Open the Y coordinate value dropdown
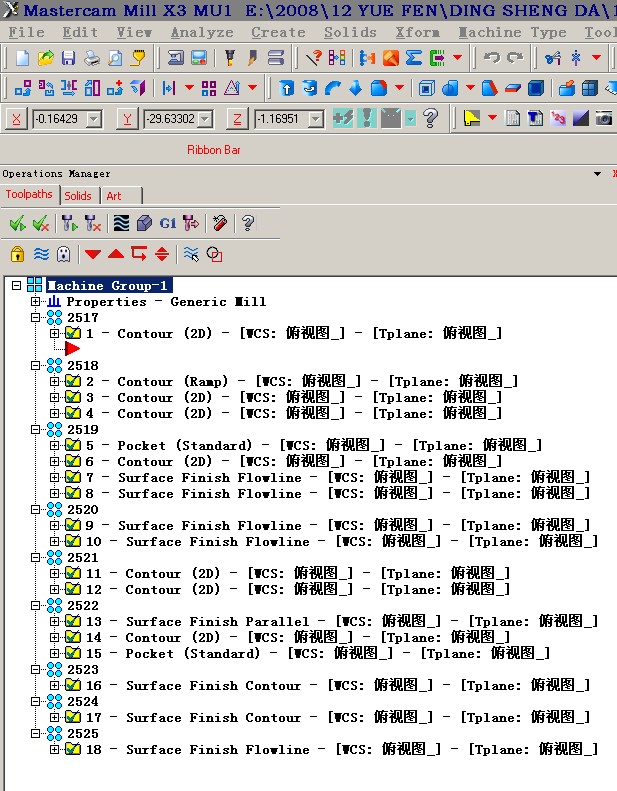This screenshot has width=617, height=791. click(205, 120)
